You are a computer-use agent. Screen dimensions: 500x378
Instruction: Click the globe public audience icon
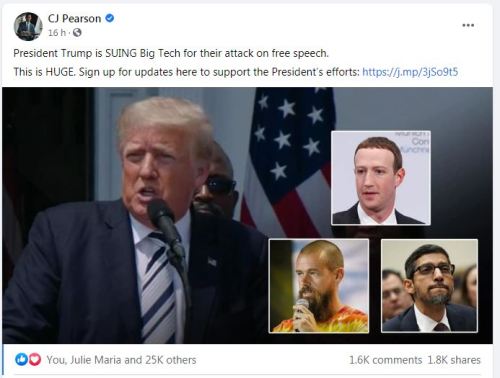[x=77, y=33]
